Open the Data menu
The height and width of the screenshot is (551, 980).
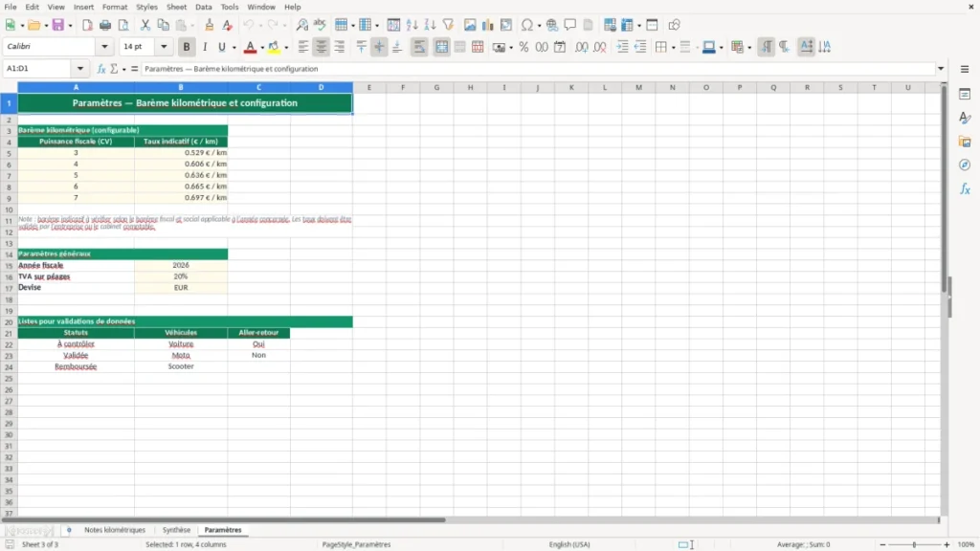click(x=203, y=7)
